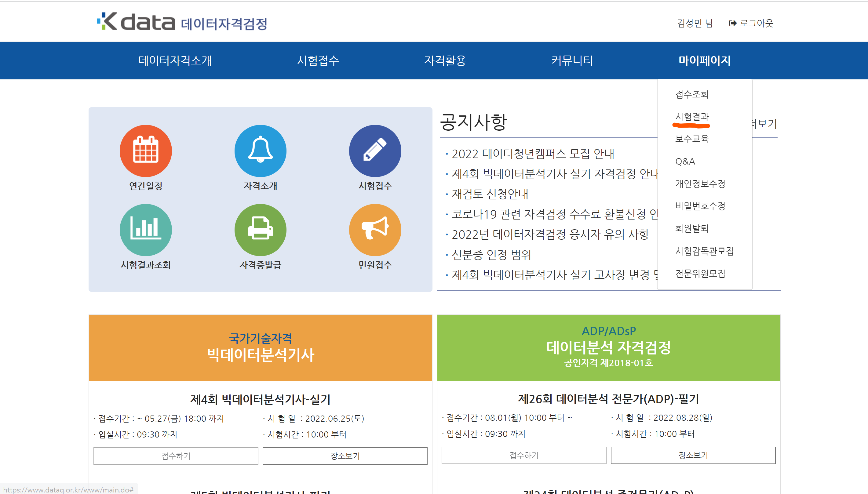Choose 개인정보수정 in the dropdown menu

point(700,184)
